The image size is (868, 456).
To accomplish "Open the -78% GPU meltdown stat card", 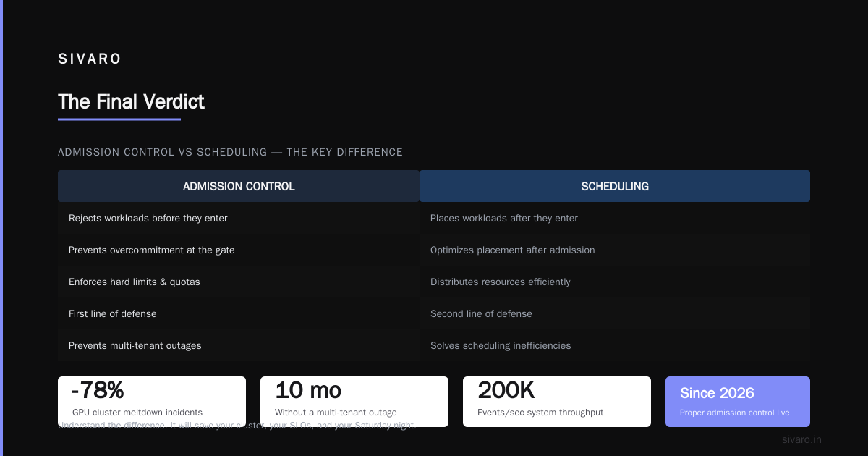I will [x=152, y=402].
